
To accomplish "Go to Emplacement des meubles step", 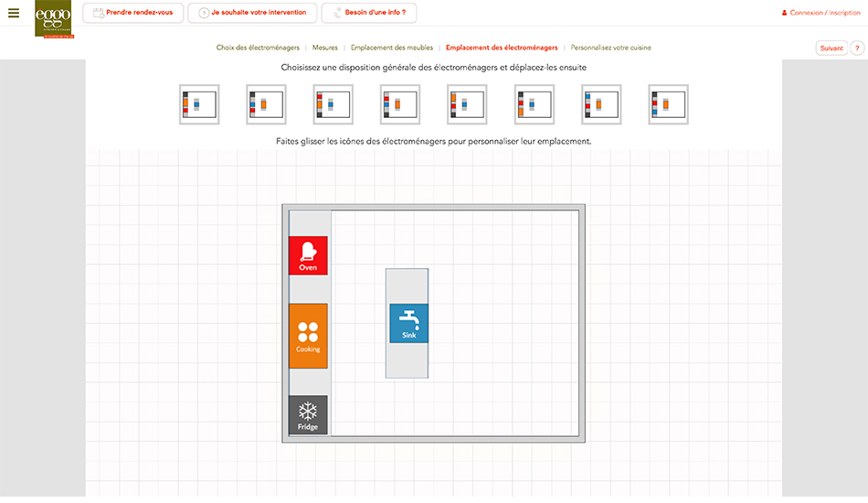I will click(x=392, y=48).
